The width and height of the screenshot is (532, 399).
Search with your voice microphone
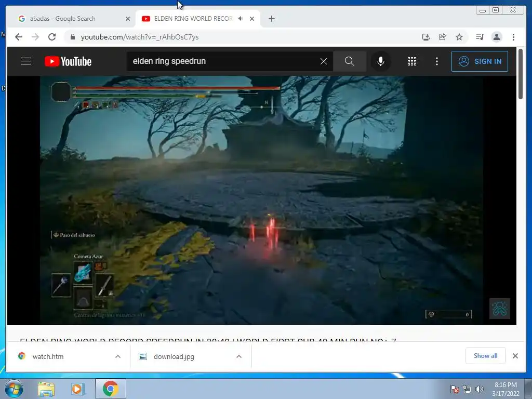[x=381, y=61]
